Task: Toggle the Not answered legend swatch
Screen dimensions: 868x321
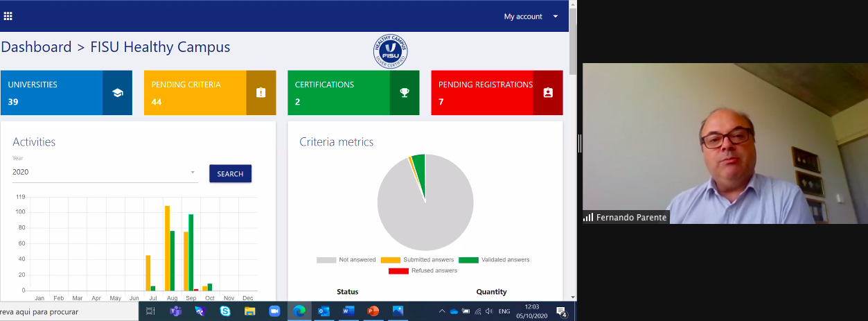Action: pos(326,260)
